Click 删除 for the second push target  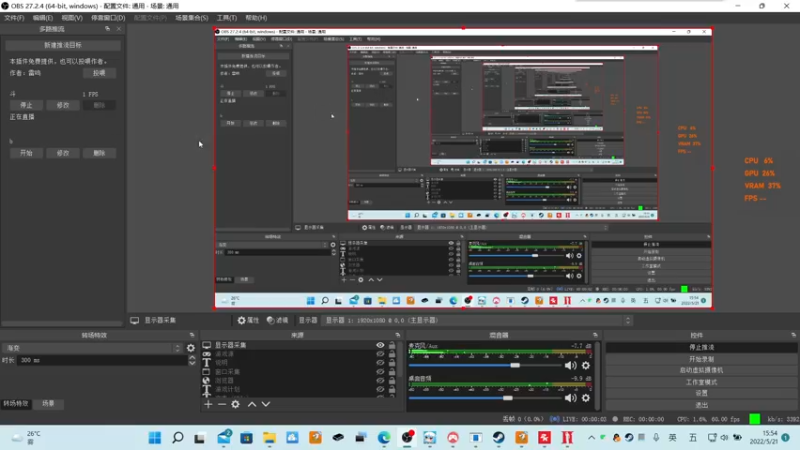pyautogui.click(x=99, y=153)
